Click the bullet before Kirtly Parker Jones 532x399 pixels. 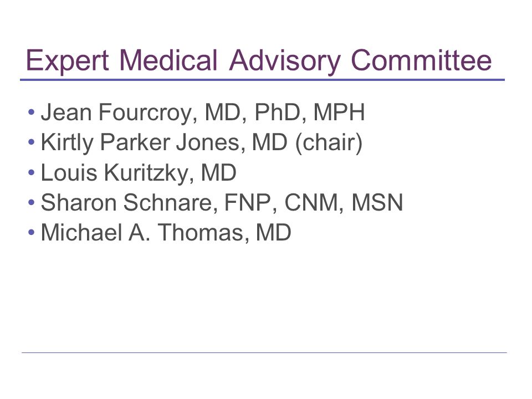click(32, 142)
